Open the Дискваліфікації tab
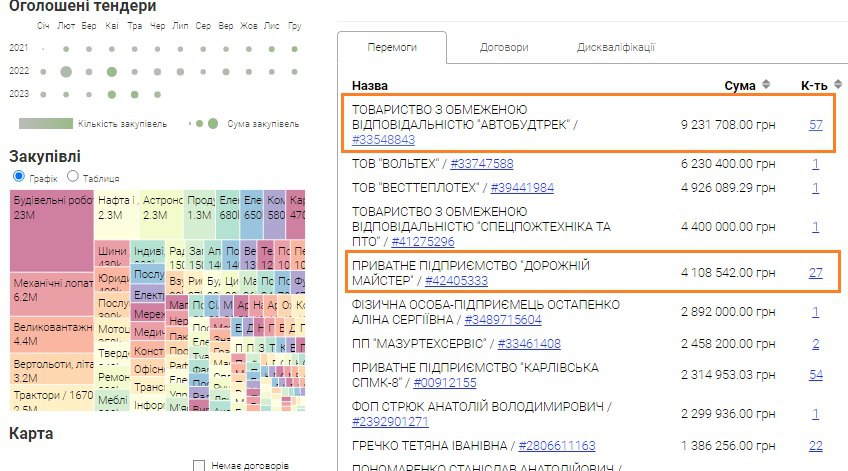Viewport: 848px width, 471px height. pos(615,47)
